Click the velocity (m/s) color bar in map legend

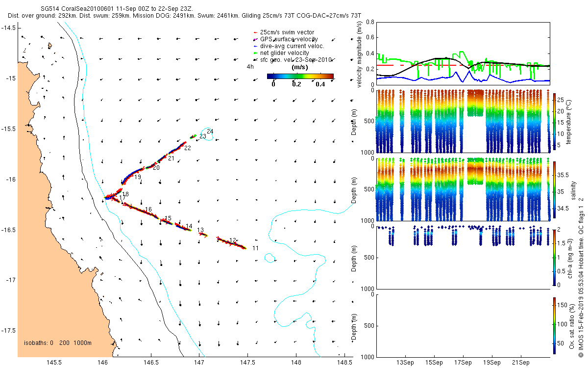[x=300, y=76]
